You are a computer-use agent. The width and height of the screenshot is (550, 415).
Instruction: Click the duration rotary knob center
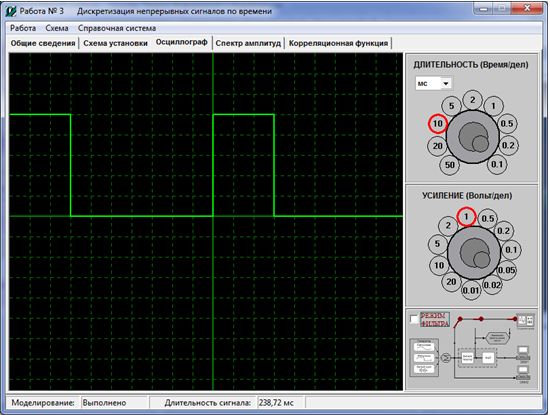(472, 136)
